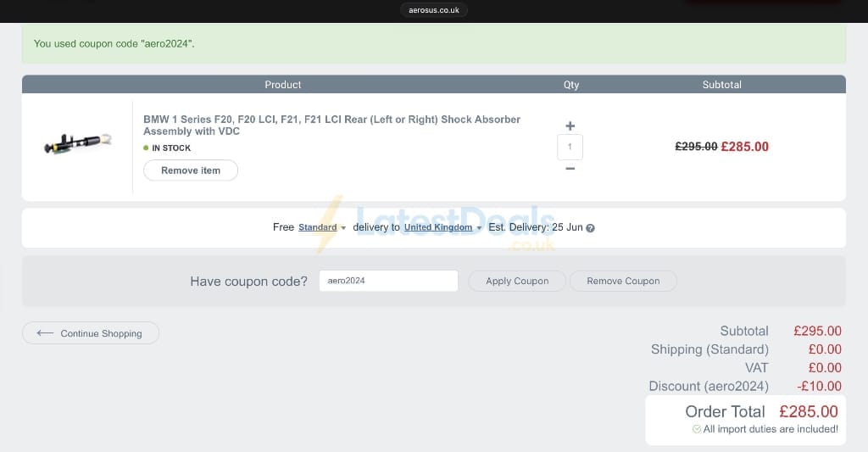Increase quantity with the plus icon
The height and width of the screenshot is (452, 868).
[570, 126]
